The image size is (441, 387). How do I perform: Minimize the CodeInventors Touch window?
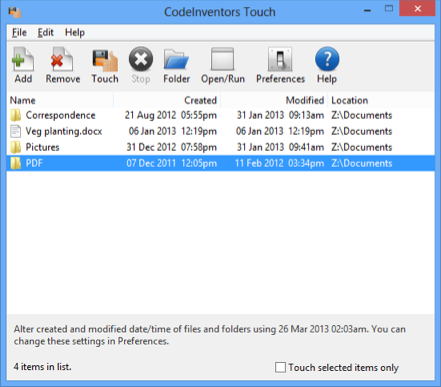point(367,10)
